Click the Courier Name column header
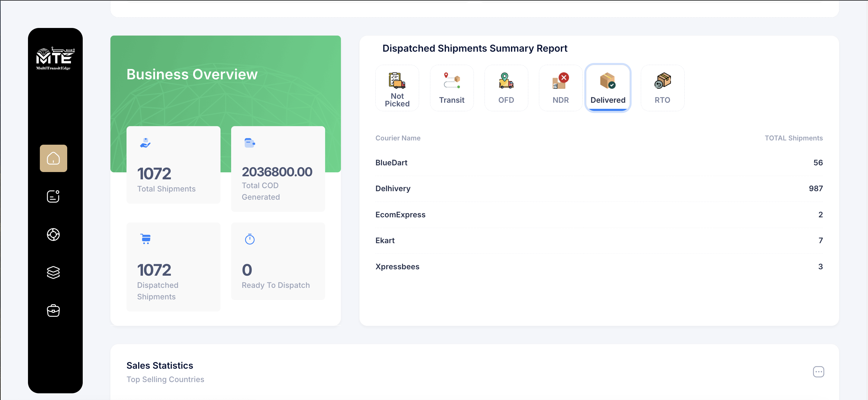 (398, 138)
